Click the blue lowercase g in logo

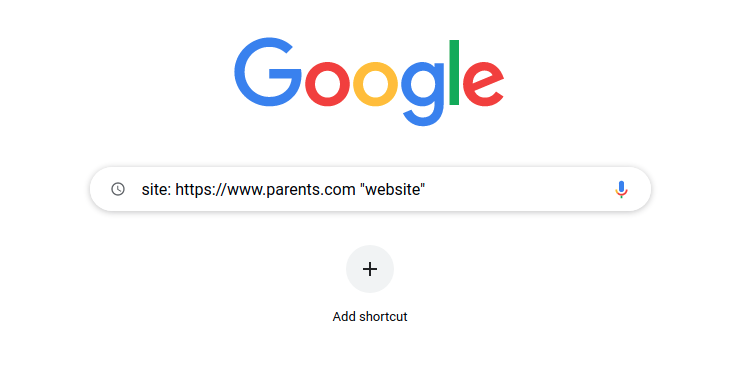(x=423, y=93)
